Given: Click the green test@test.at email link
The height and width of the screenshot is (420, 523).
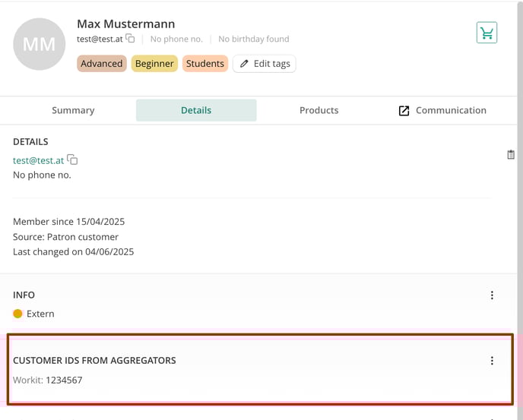Looking at the screenshot, I should click(x=38, y=161).
